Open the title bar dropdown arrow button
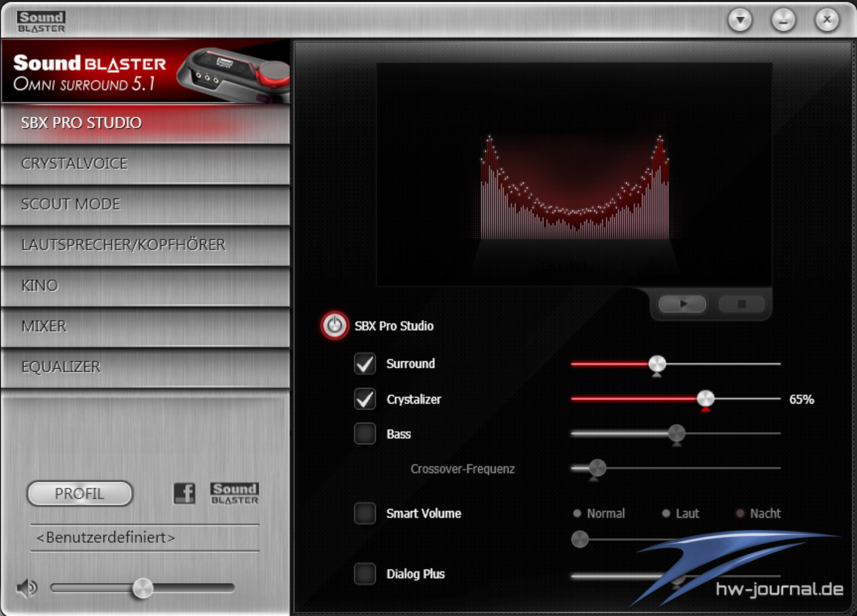This screenshot has height=616, width=857. [x=740, y=20]
